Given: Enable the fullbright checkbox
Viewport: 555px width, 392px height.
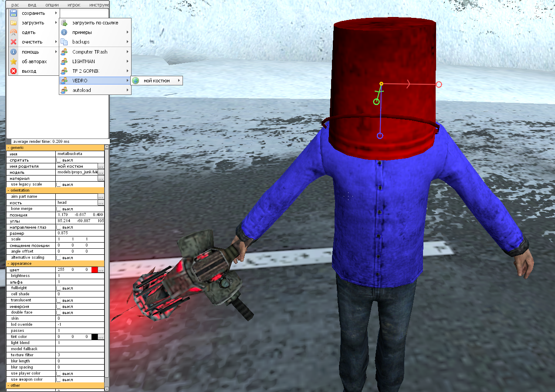Looking at the screenshot, I should 59,288.
